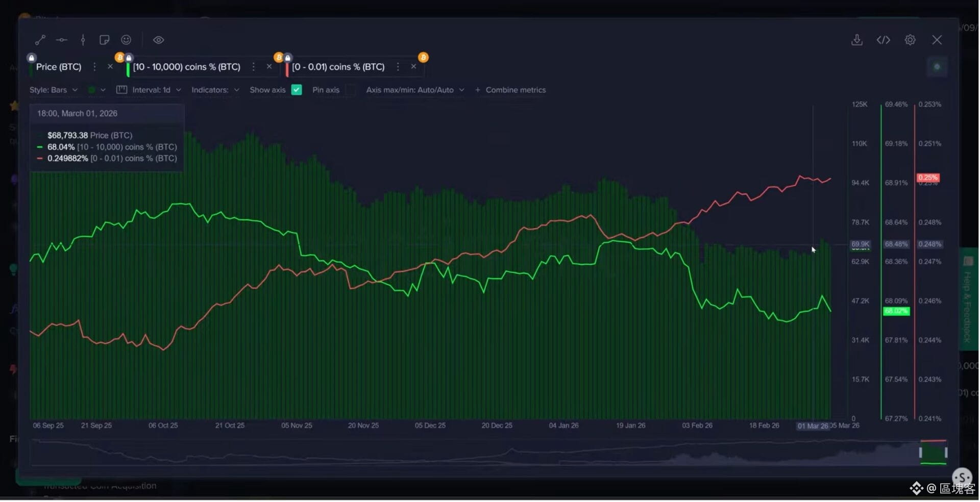Uncheck the Show axis checkbox
This screenshot has width=980, height=502.
pos(297,90)
